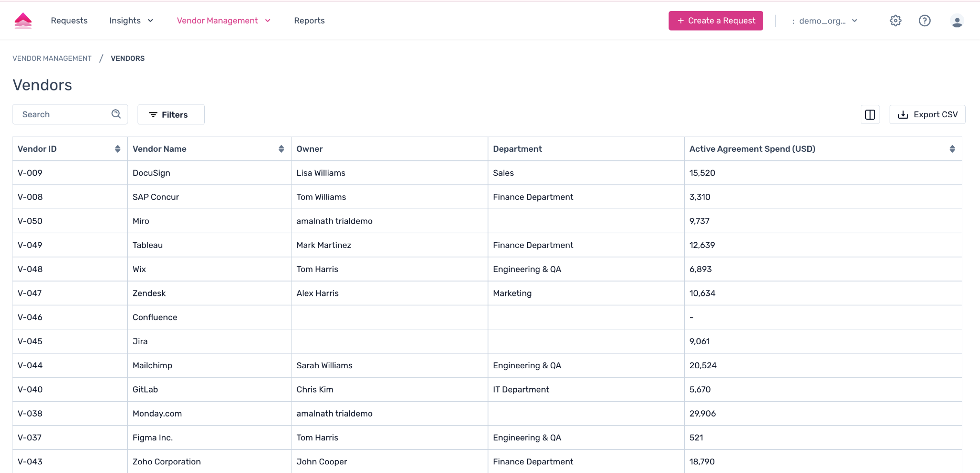Click the spend value 15,520
Image resolution: width=980 pixels, height=473 pixels.
coord(702,173)
